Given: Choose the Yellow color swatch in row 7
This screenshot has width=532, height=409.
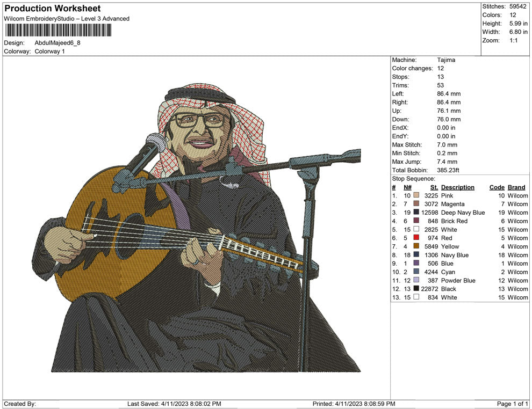Looking at the screenshot, I should (416, 246).
